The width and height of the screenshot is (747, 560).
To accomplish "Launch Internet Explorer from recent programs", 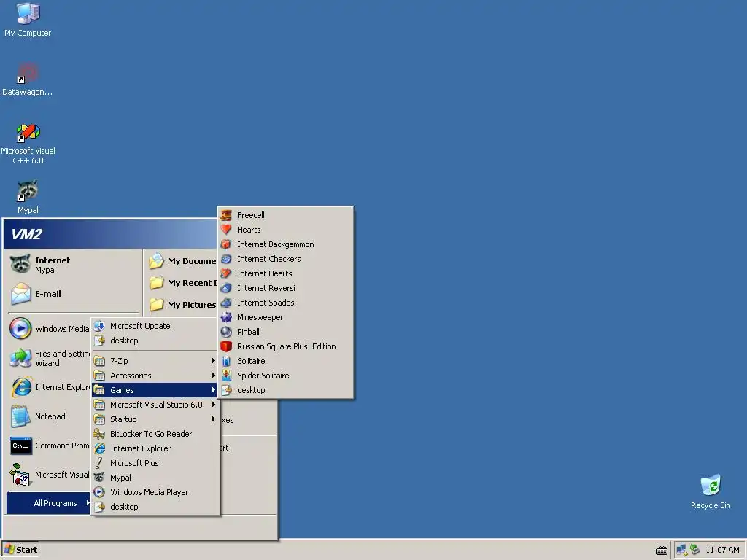I will (49, 387).
